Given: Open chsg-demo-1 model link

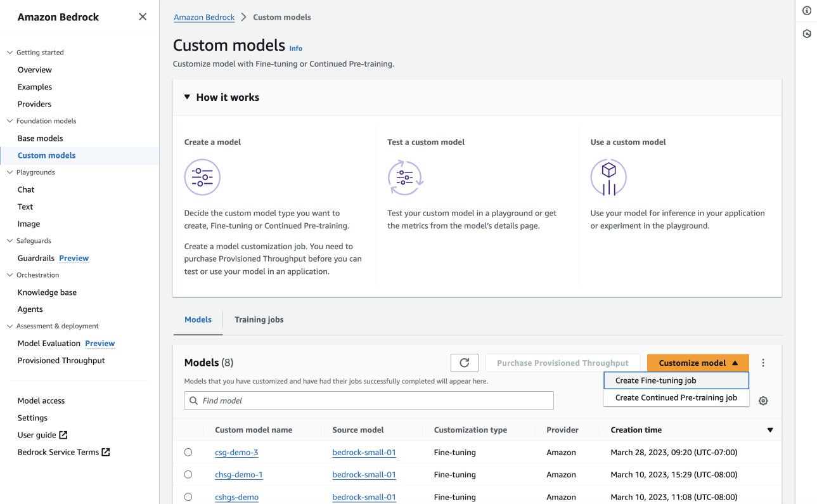Looking at the screenshot, I should pyautogui.click(x=239, y=475).
